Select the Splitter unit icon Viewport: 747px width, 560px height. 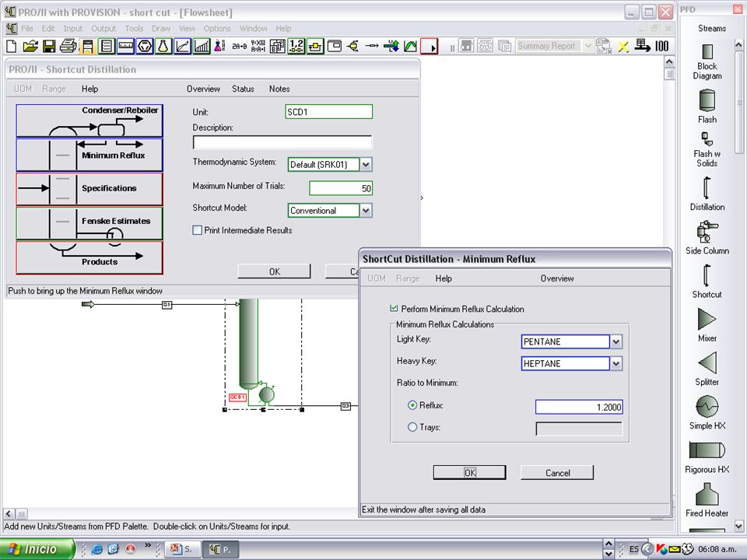tap(707, 363)
